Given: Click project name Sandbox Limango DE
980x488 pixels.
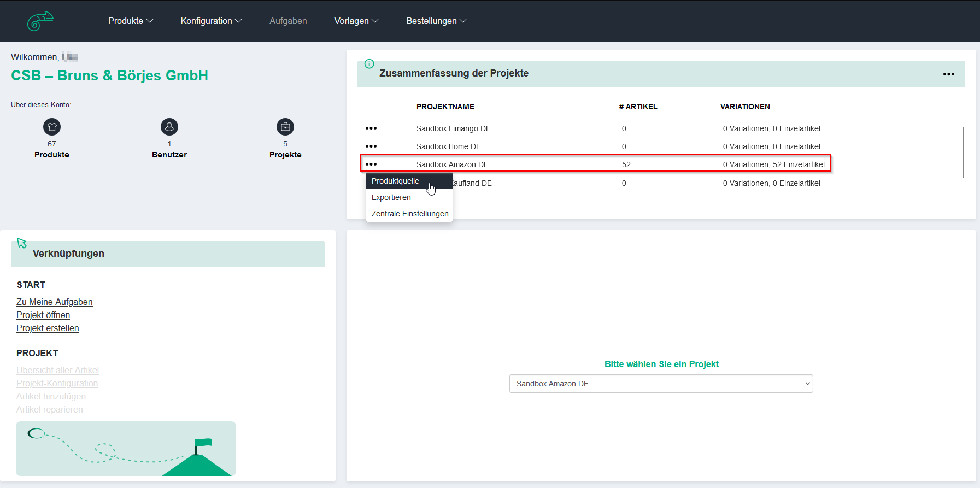Looking at the screenshot, I should (453, 128).
